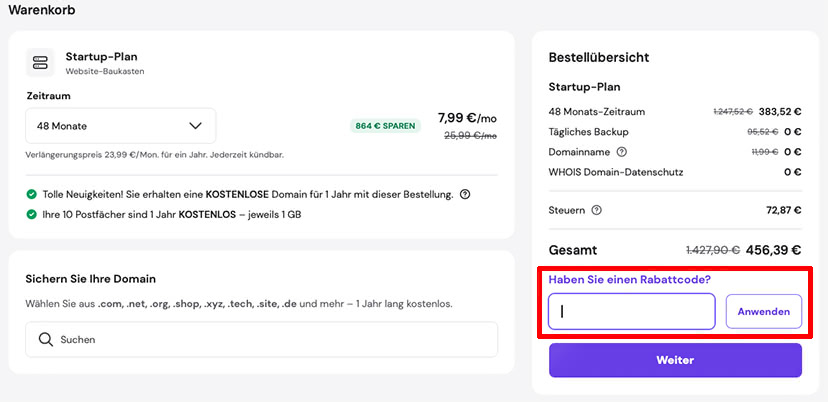Apply the discount code with Anwenden
The width and height of the screenshot is (828, 402).
(x=764, y=312)
